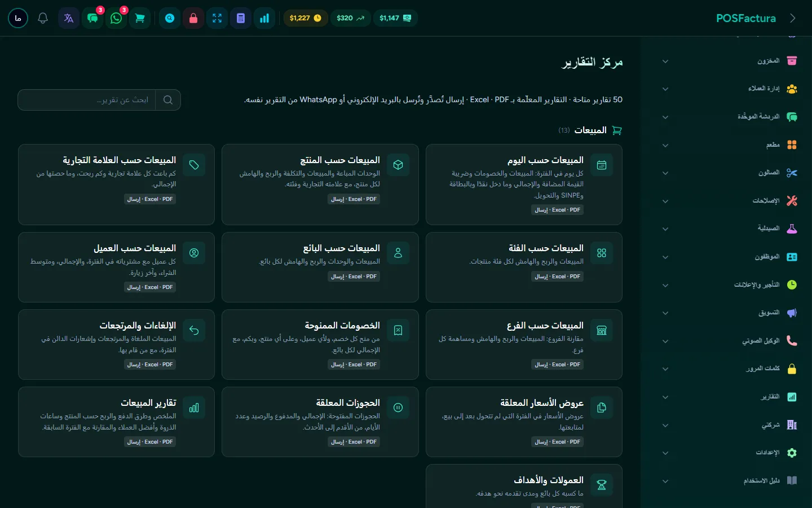Open the المبيعات حسب العميل report card
The height and width of the screenshot is (508, 812).
(116, 267)
